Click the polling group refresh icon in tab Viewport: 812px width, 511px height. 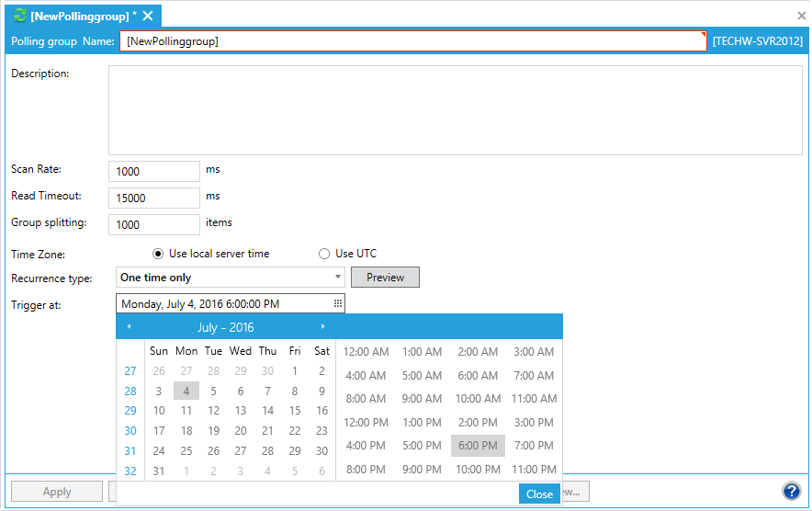pyautogui.click(x=20, y=17)
